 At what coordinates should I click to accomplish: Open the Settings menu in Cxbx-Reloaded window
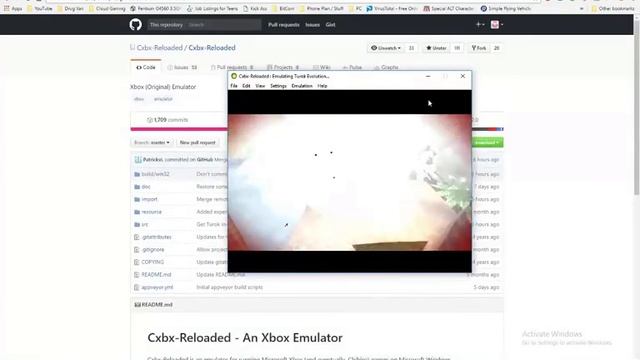[278, 86]
